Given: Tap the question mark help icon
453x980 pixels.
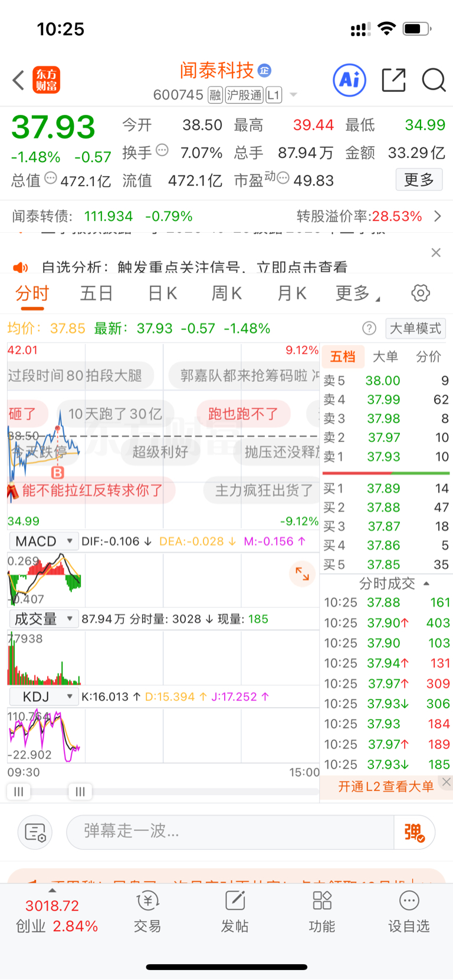Looking at the screenshot, I should pyautogui.click(x=369, y=328).
